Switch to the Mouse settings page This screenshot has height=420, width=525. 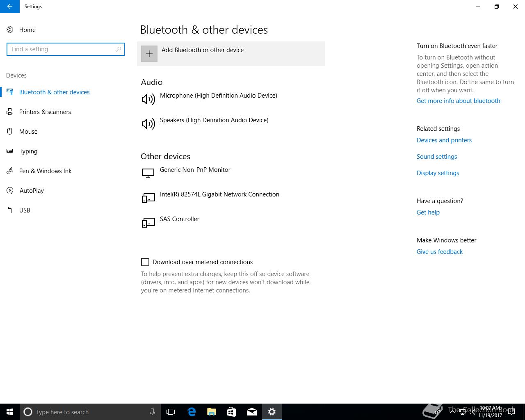28,132
